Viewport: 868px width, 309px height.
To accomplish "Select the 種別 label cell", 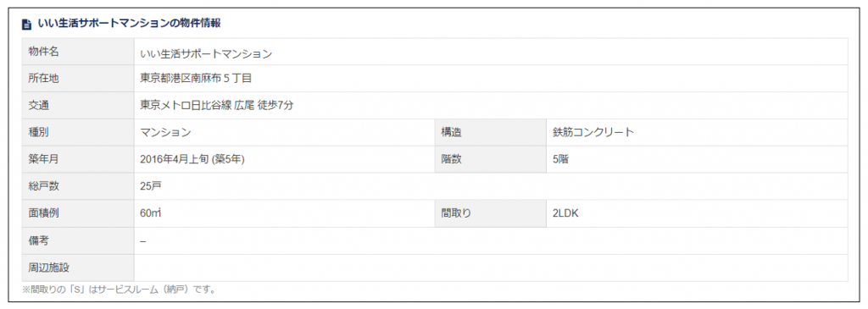I will (78, 133).
